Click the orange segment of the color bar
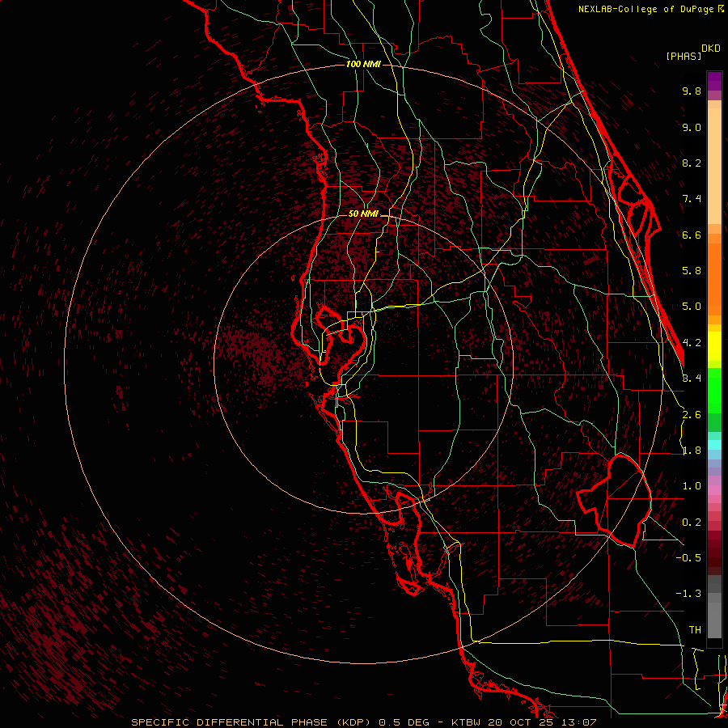Image resolution: width=728 pixels, height=728 pixels. [x=714, y=279]
